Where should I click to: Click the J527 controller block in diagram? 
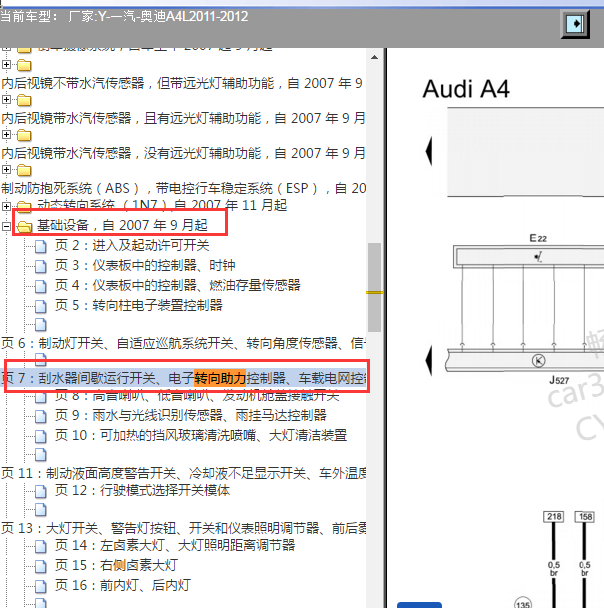point(524,361)
